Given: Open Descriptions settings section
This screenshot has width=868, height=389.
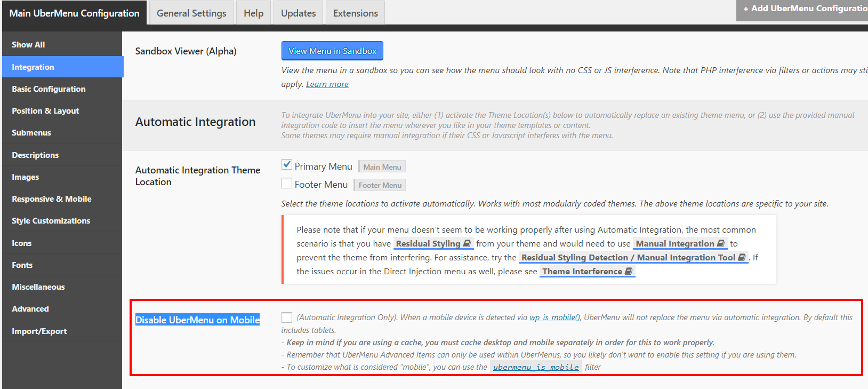Looking at the screenshot, I should click(x=62, y=155).
